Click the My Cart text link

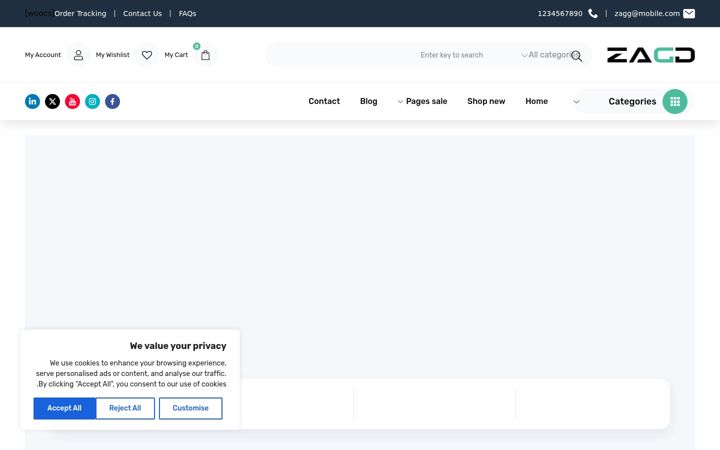[176, 55]
